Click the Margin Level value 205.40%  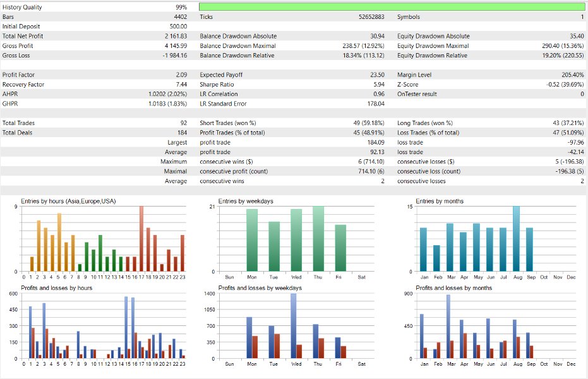(573, 75)
